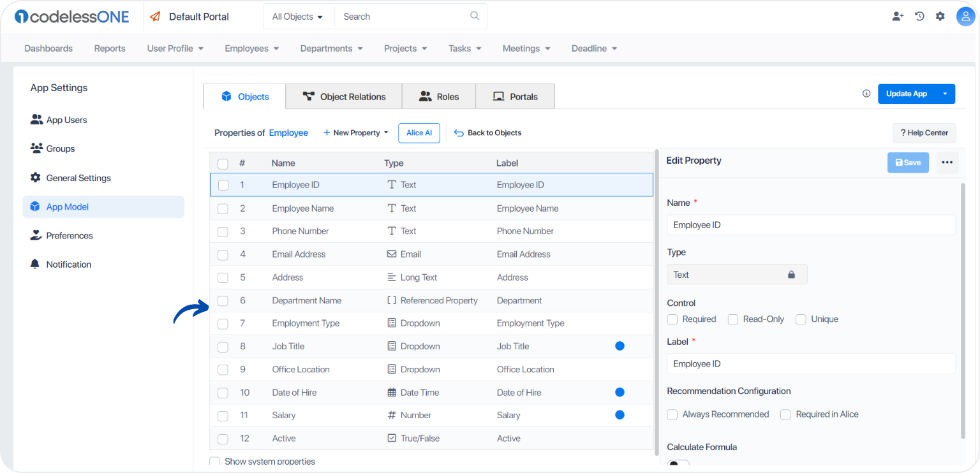Open the Help Center button

click(x=924, y=133)
